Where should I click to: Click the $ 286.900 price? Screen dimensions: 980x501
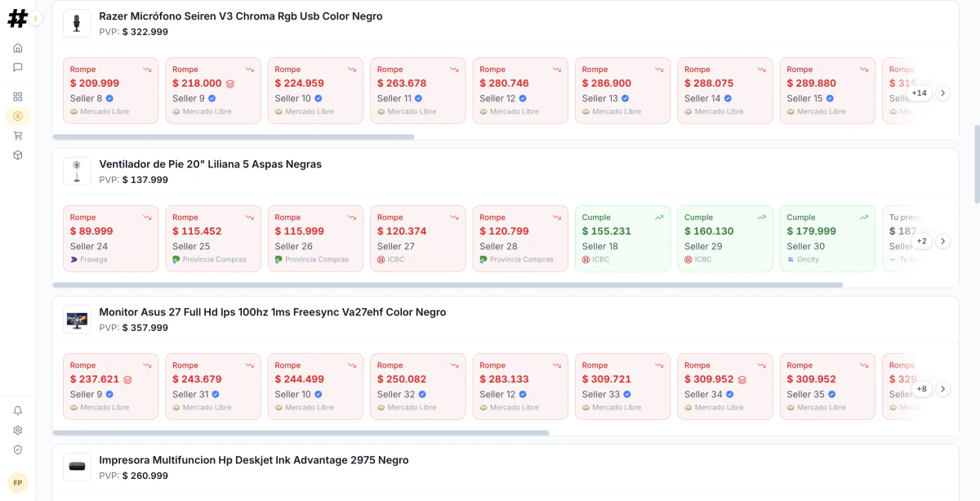pyautogui.click(x=607, y=83)
